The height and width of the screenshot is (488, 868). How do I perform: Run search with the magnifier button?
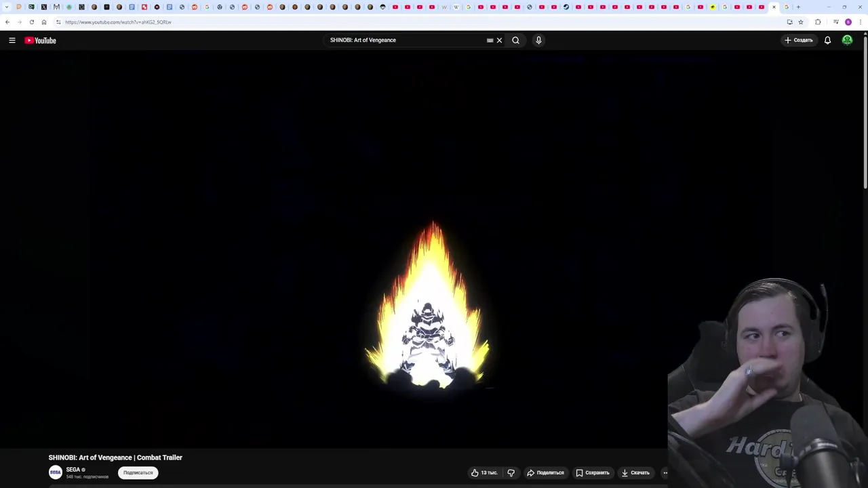515,40
